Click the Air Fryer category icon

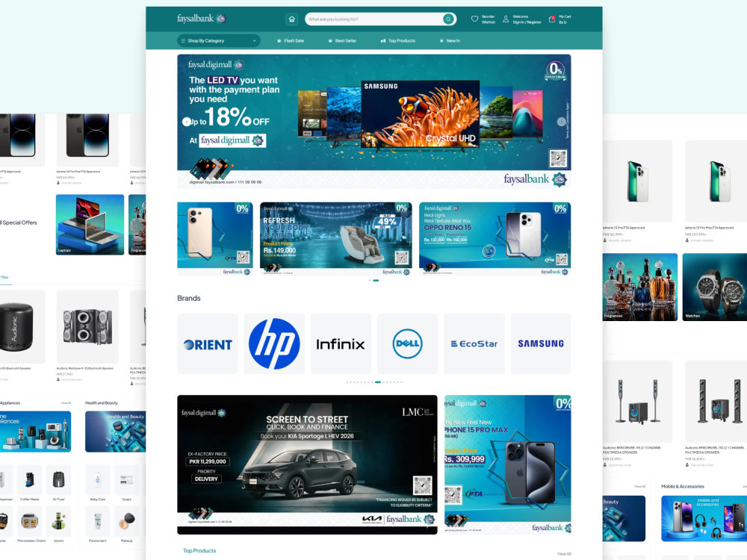click(58, 479)
